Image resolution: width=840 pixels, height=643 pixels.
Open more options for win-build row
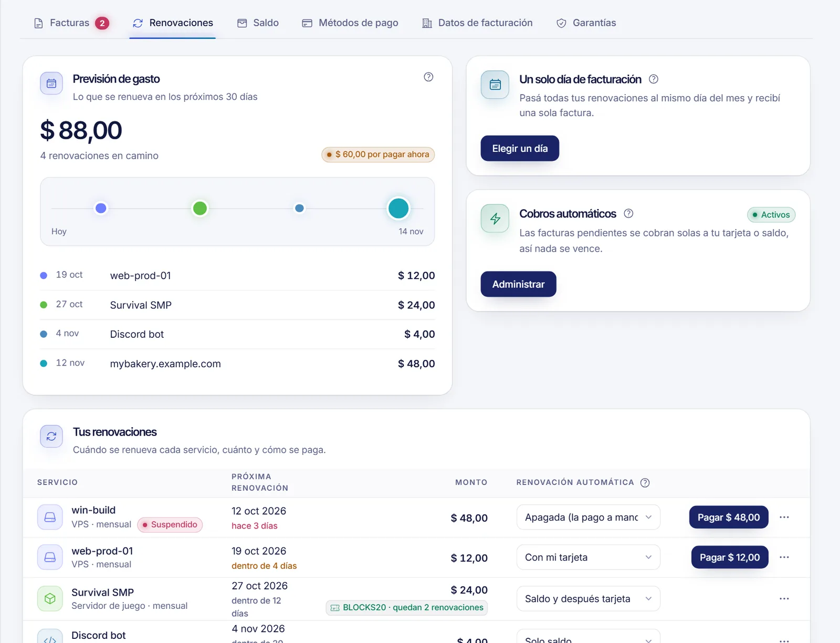[x=784, y=517]
